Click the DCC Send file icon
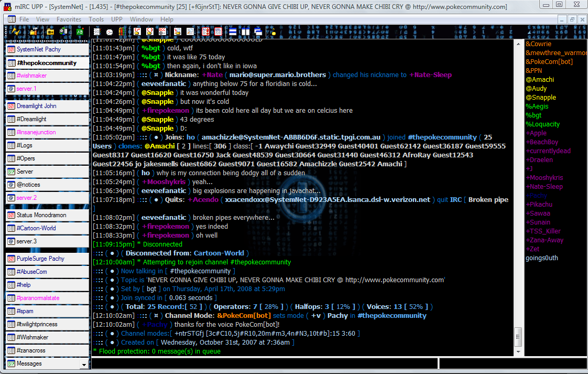This screenshot has height=374, width=588. click(137, 32)
